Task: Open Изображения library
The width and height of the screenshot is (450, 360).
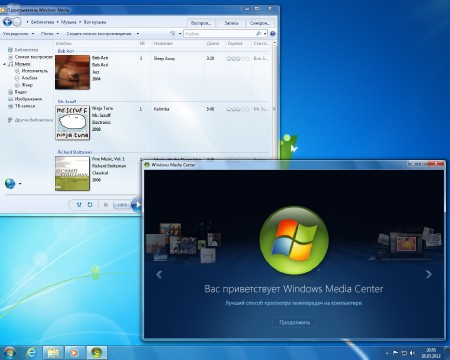Action: 28,99
